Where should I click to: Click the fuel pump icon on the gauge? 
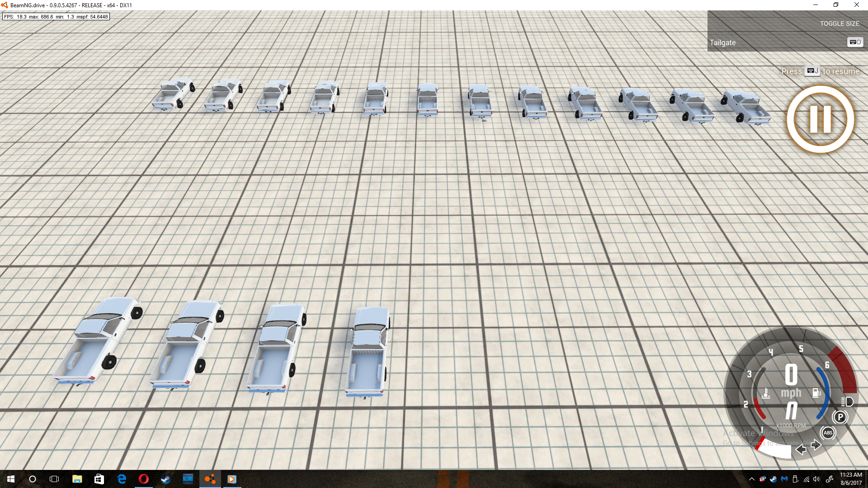point(816,393)
